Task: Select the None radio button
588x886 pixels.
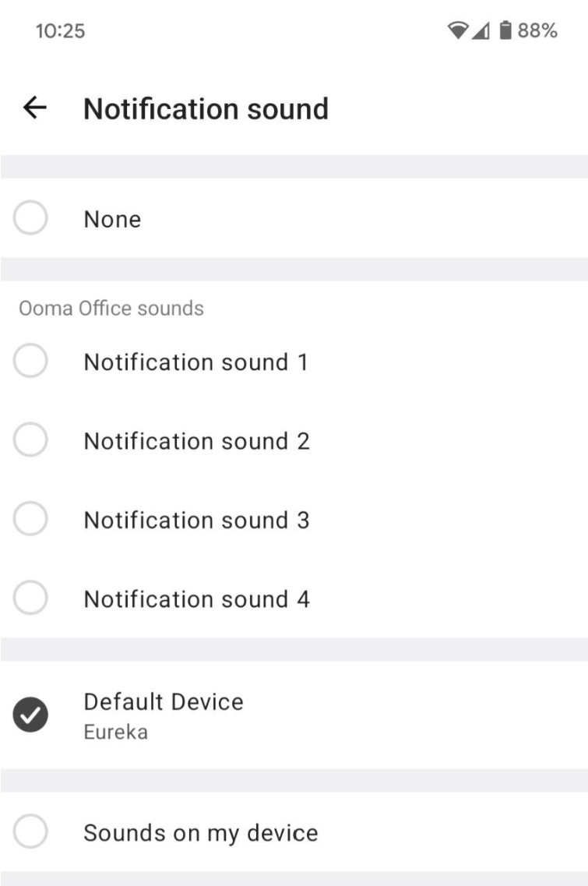Action: tap(30, 217)
